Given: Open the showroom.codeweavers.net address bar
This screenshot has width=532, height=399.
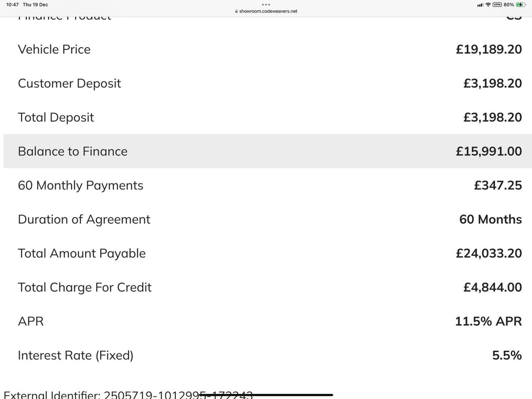Looking at the screenshot, I should pos(268,11).
